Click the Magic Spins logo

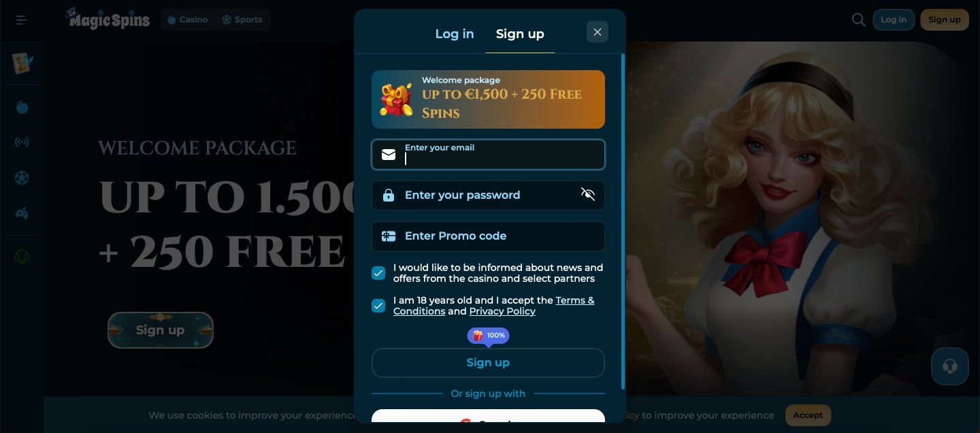click(108, 19)
